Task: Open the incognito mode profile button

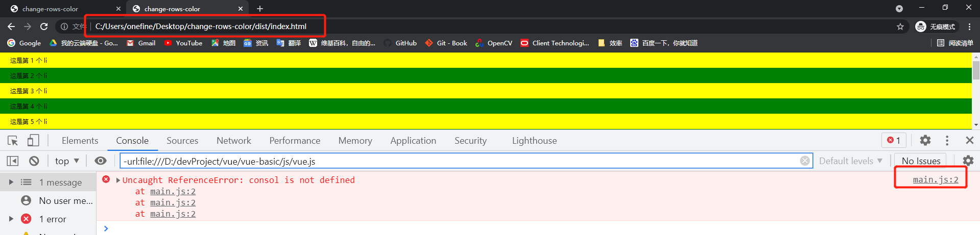Action: coord(935,27)
